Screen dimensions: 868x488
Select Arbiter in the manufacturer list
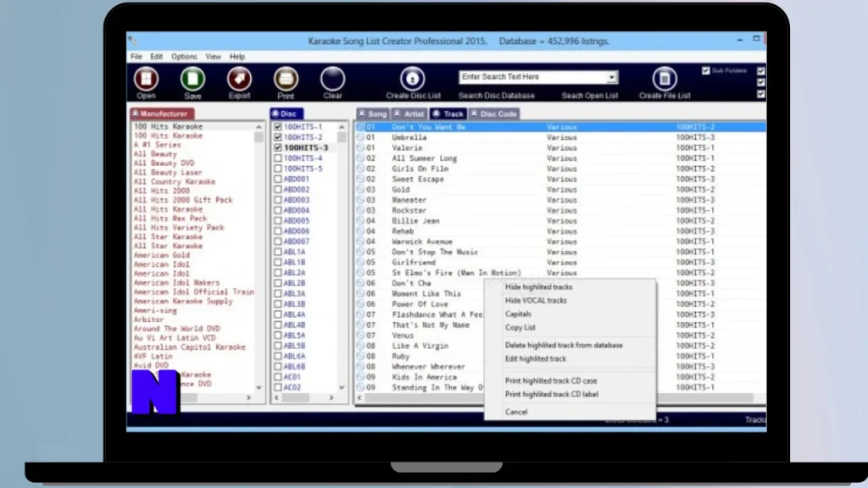148,319
